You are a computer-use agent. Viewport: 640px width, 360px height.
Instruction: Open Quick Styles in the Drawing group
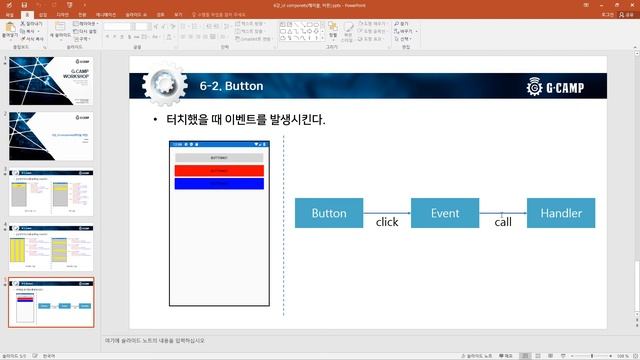click(x=347, y=32)
